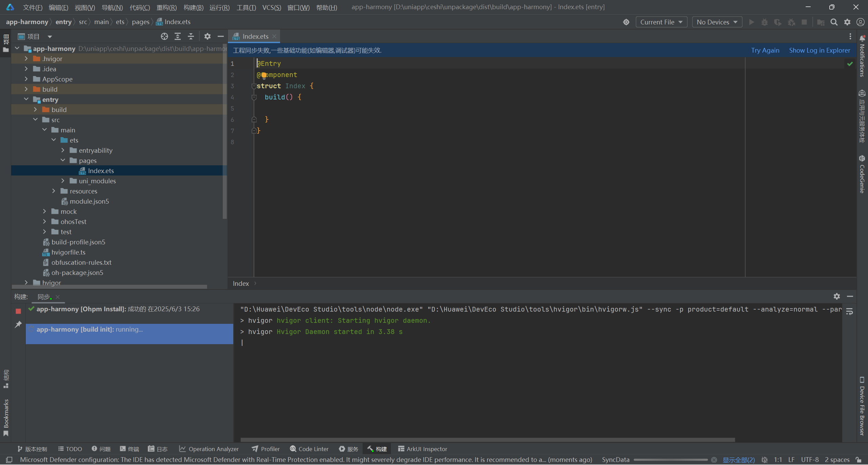Toggle soft-wrap icon in build output
The height and width of the screenshot is (465, 868).
[849, 311]
